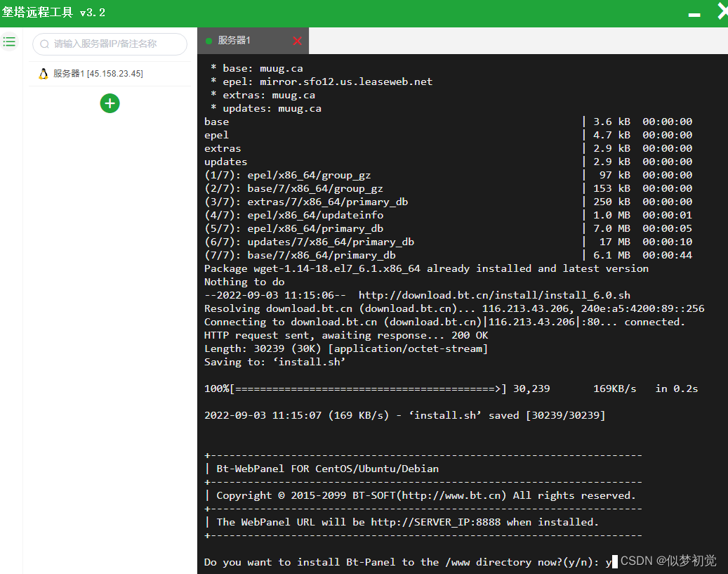Viewport: 728px width, 574px height.
Task: Add a new server with the green plus button
Action: (x=110, y=103)
